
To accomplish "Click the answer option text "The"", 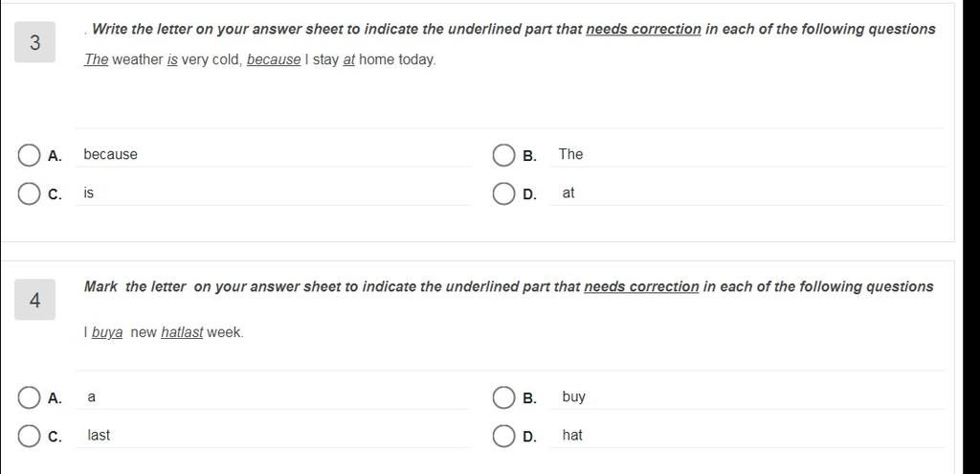I will coord(570,154).
